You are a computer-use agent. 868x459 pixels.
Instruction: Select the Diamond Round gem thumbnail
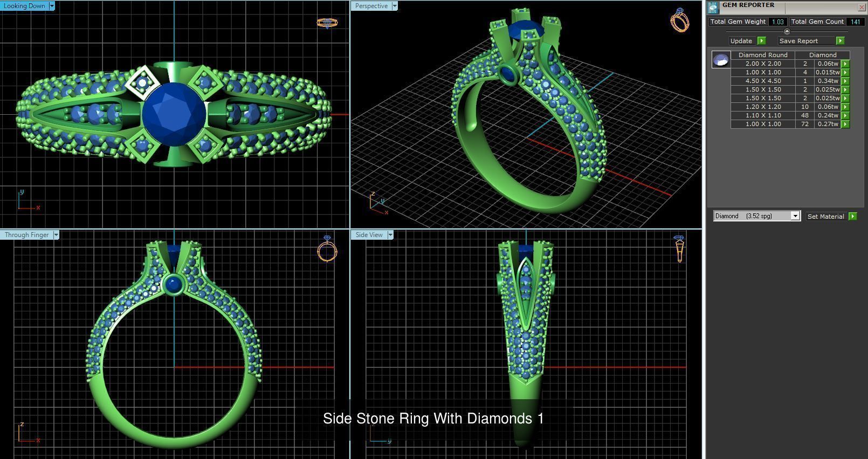(x=721, y=60)
